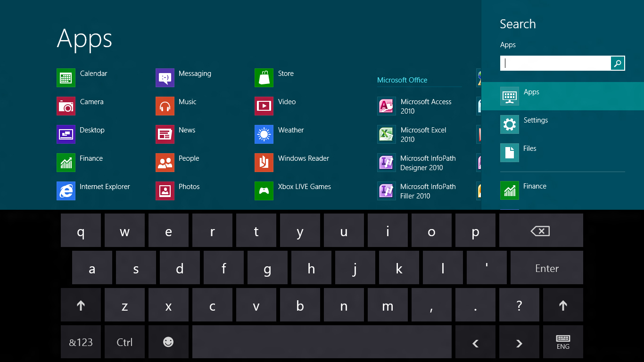This screenshot has width=644, height=362.
Task: Open the Music app tile
Action: pos(165,106)
